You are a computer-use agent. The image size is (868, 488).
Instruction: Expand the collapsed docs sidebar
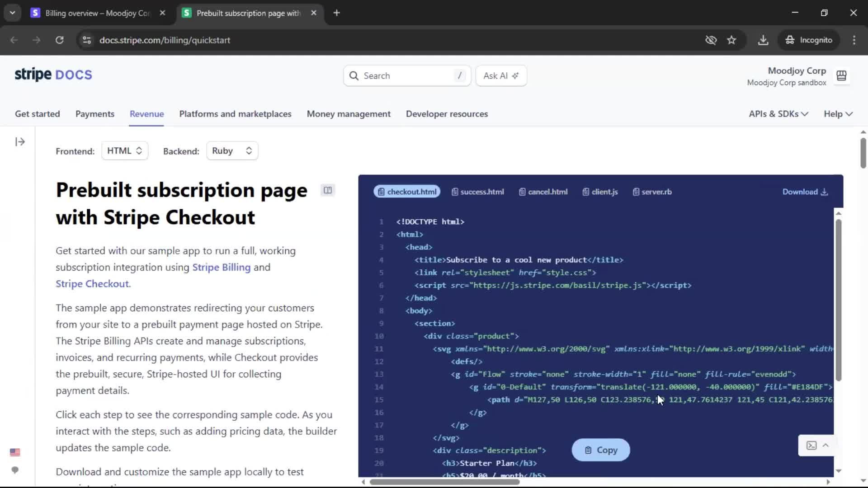point(20,142)
